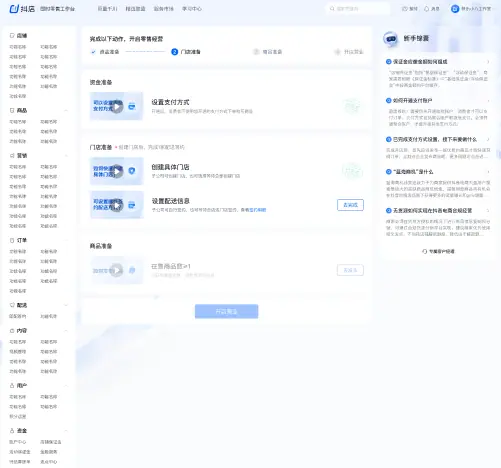Open the 如何开通支付账户 help title
Image resolution: width=501 pixels, height=468 pixels.
(412, 100)
